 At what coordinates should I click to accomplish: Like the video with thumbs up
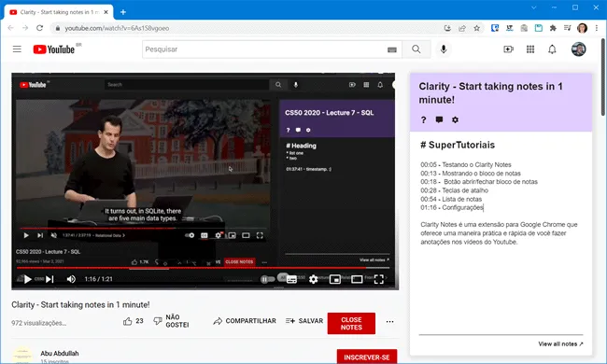click(x=127, y=321)
